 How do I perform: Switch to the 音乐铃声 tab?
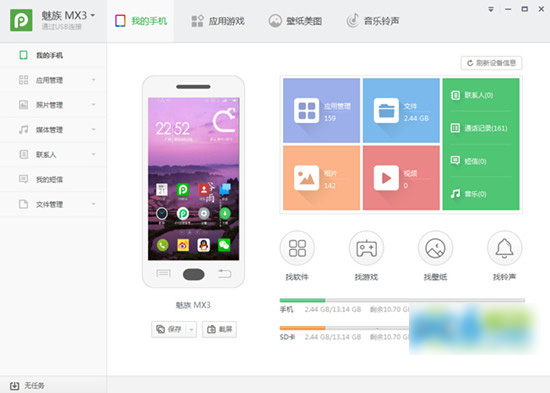pos(373,21)
